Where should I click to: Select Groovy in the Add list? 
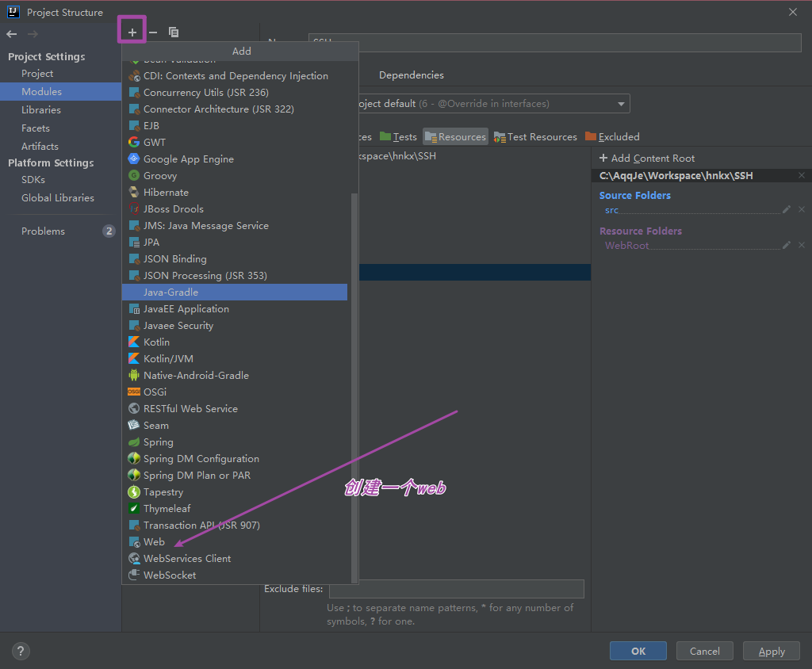(x=235, y=175)
